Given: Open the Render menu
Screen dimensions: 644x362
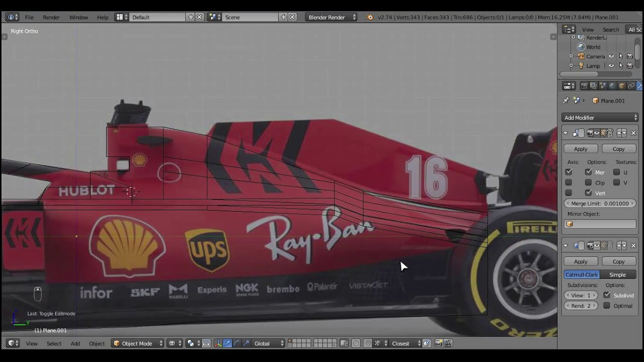Looking at the screenshot, I should pos(51,17).
